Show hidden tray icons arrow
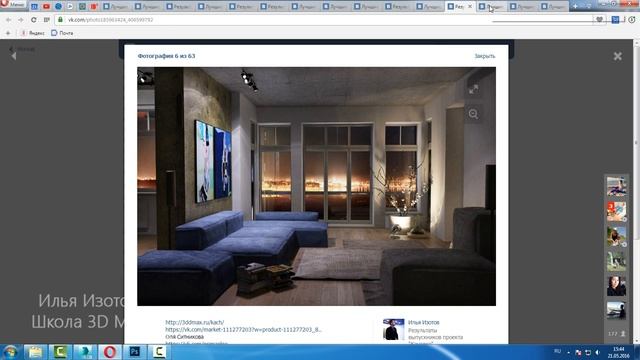The height and width of the screenshot is (360, 640). [x=569, y=352]
